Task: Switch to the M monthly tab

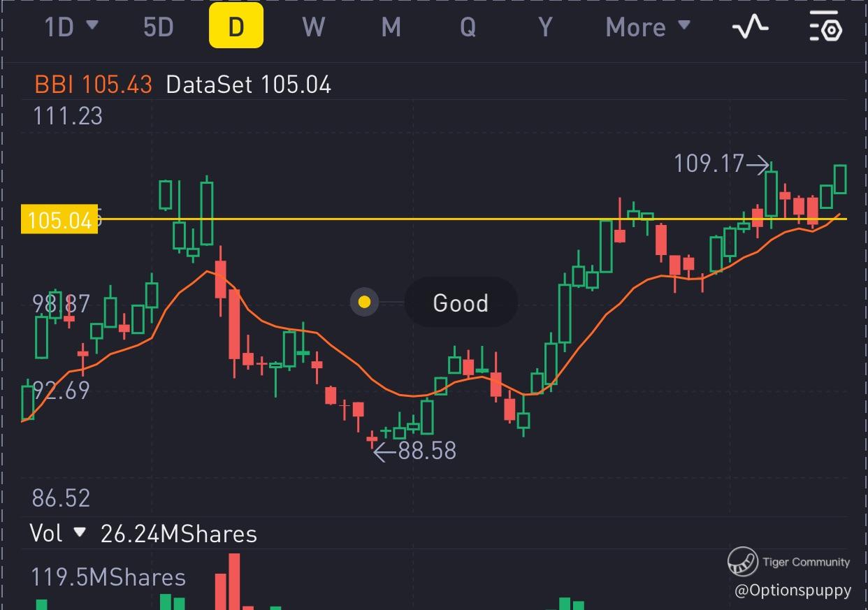Action: 391,27
